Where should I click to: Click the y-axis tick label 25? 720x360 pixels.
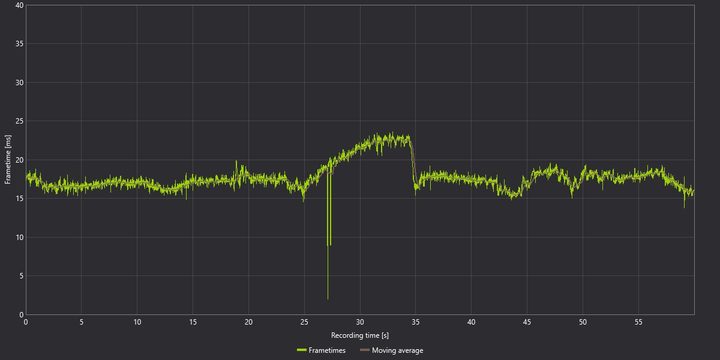click(x=19, y=121)
